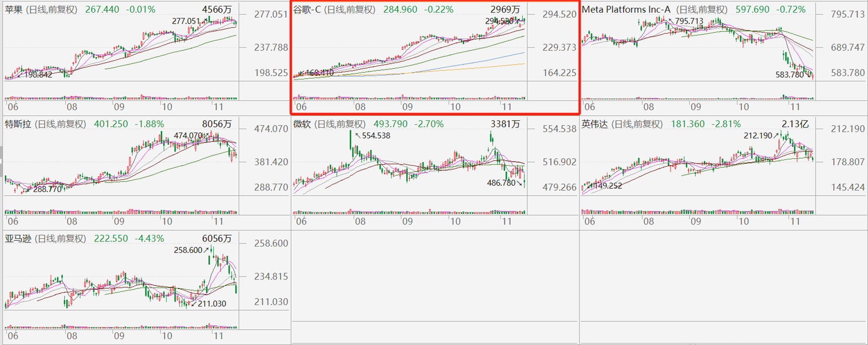
Task: Click the 英伟达 volume figure 2.13亿
Action: [x=795, y=124]
